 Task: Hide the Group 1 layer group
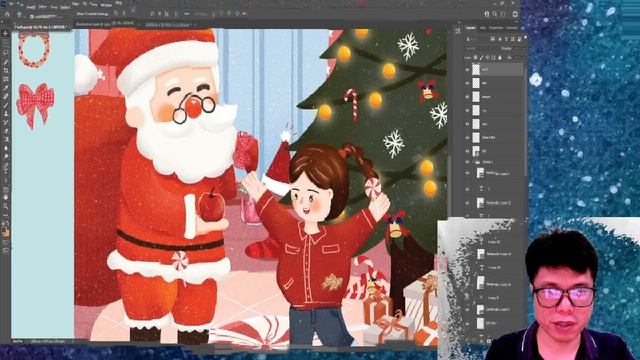(467, 162)
